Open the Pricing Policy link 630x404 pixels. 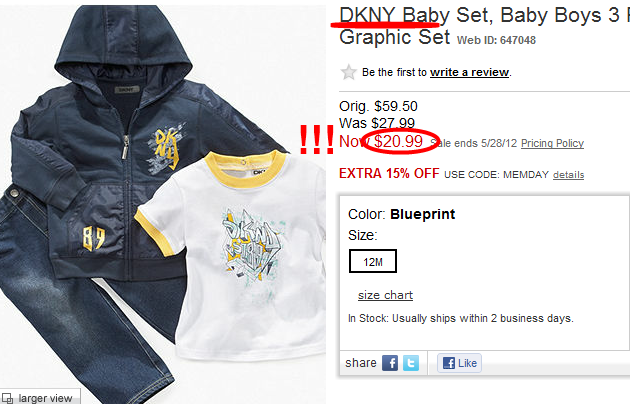(x=552, y=143)
